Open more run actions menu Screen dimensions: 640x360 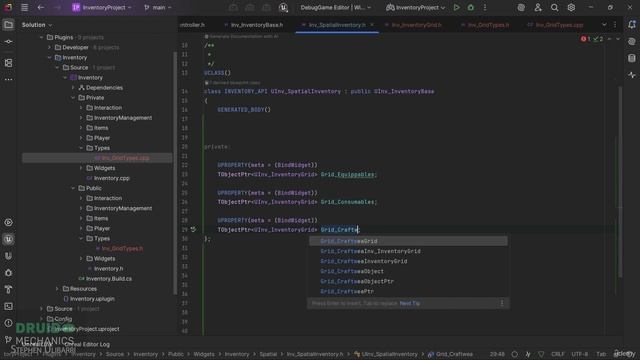tap(485, 7)
